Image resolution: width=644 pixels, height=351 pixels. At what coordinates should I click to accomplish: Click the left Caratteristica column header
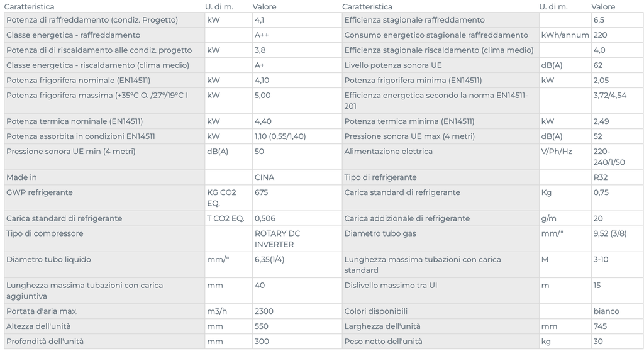[29, 6]
